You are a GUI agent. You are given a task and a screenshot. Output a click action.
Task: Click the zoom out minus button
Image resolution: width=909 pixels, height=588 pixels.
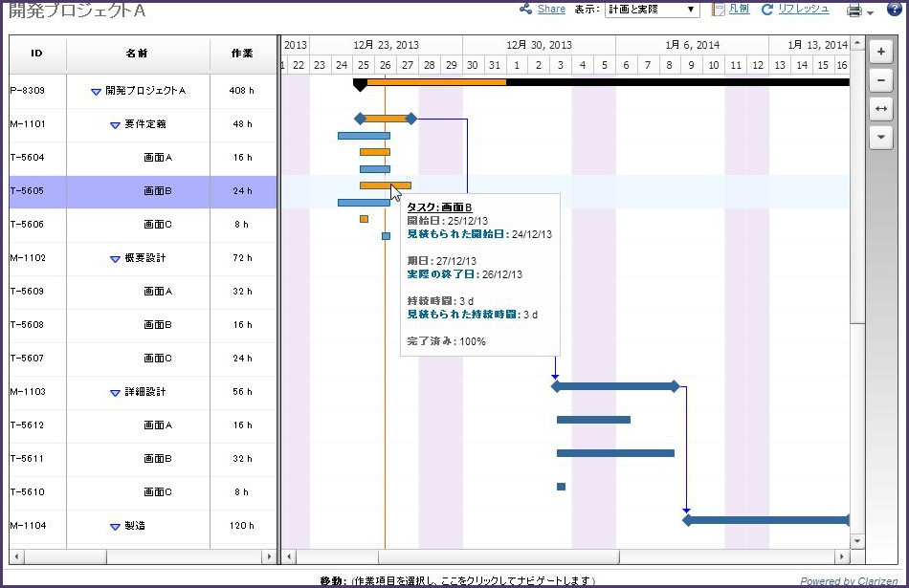pos(880,81)
